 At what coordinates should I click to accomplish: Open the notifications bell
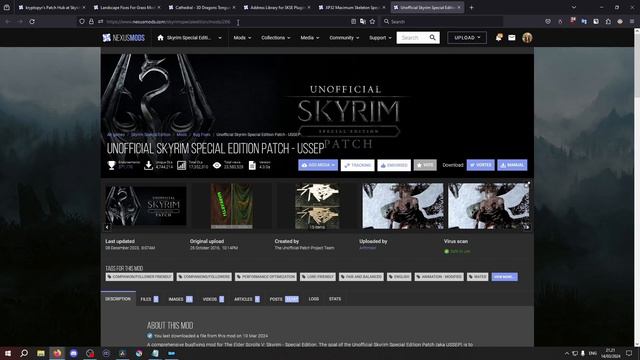tap(498, 38)
